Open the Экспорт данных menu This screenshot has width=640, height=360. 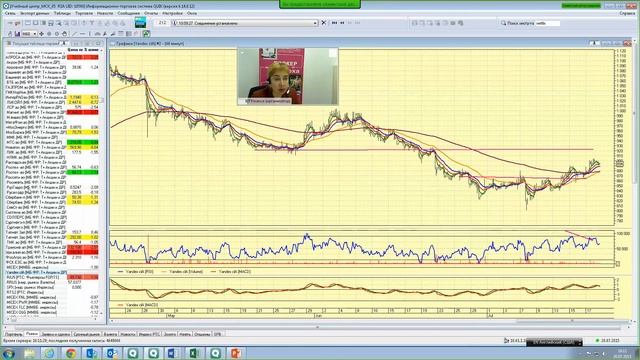35,13
